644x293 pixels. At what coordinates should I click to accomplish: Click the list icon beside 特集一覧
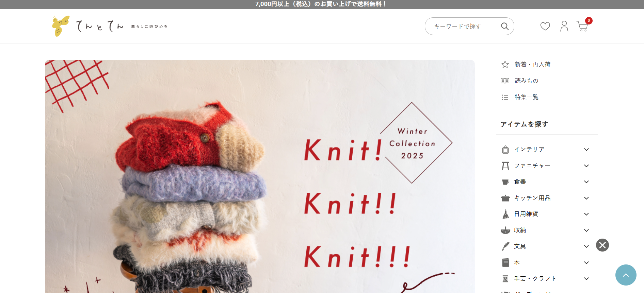tap(505, 97)
